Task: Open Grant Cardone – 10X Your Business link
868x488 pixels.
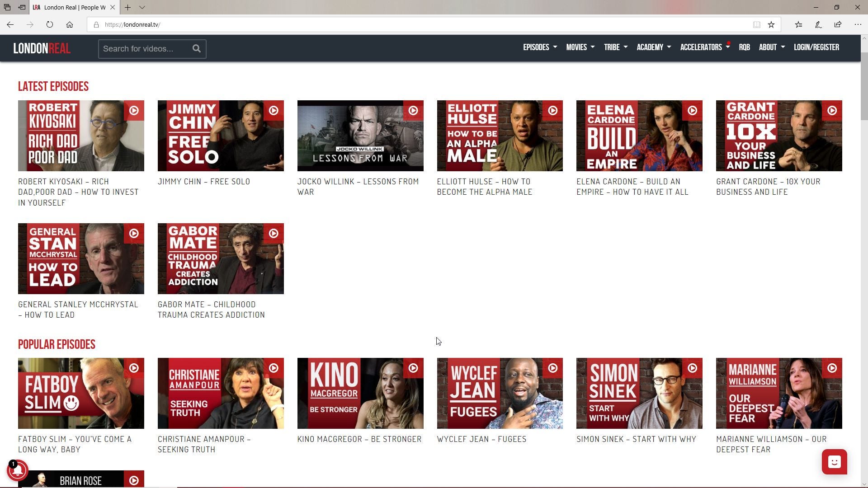Action: click(768, 187)
